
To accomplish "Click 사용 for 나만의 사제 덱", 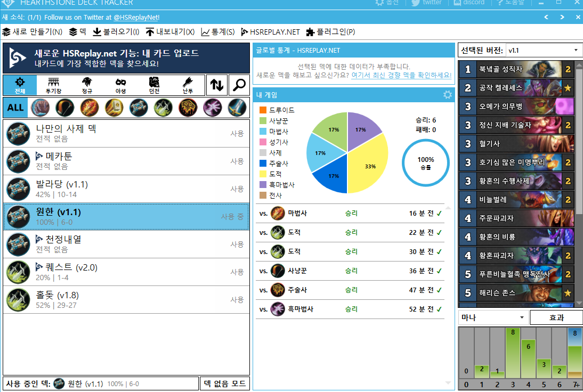I will coord(237,133).
